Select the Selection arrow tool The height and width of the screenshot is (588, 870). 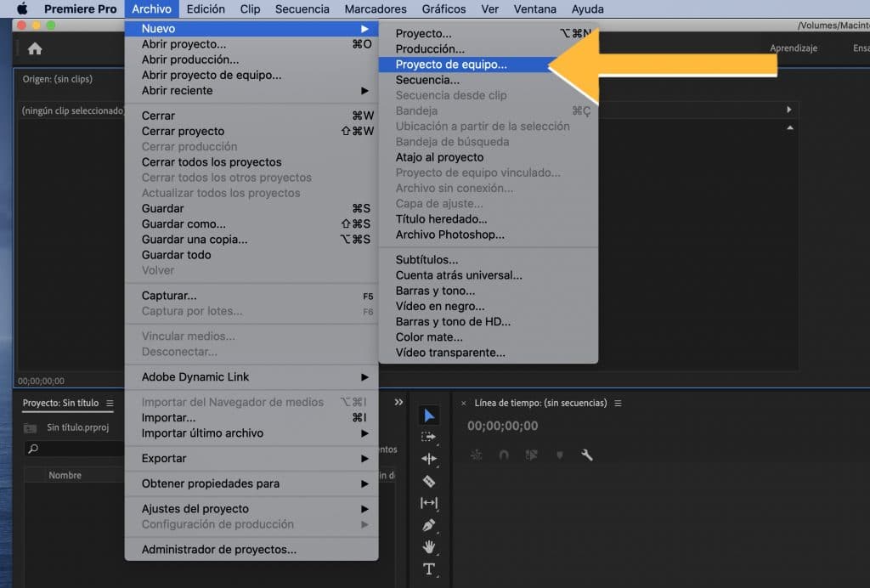[x=429, y=416]
